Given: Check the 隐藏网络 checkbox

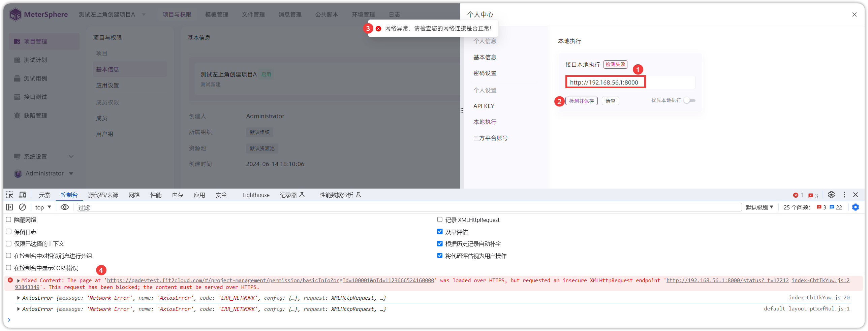Looking at the screenshot, I should click(x=9, y=220).
